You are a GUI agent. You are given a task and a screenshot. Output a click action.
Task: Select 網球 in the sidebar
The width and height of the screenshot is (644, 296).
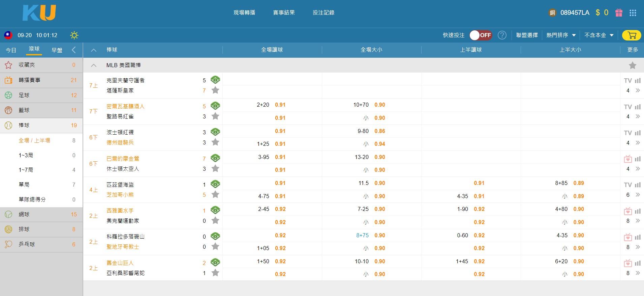[41, 214]
